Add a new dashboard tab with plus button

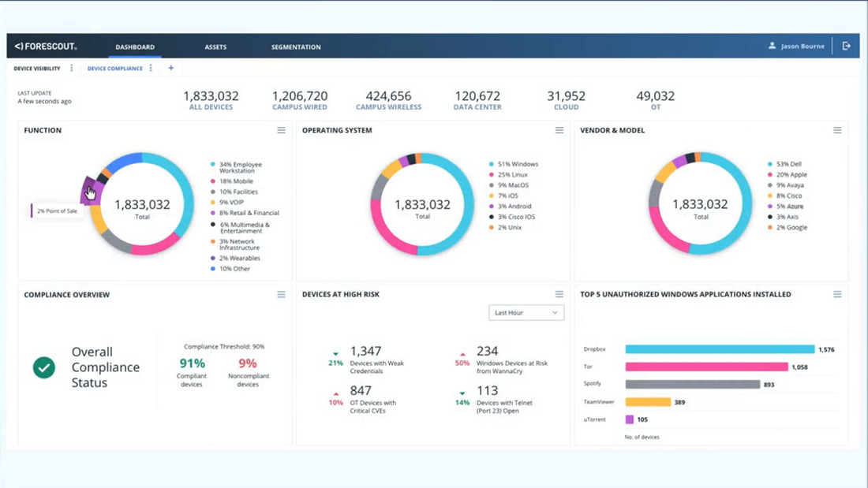click(170, 68)
